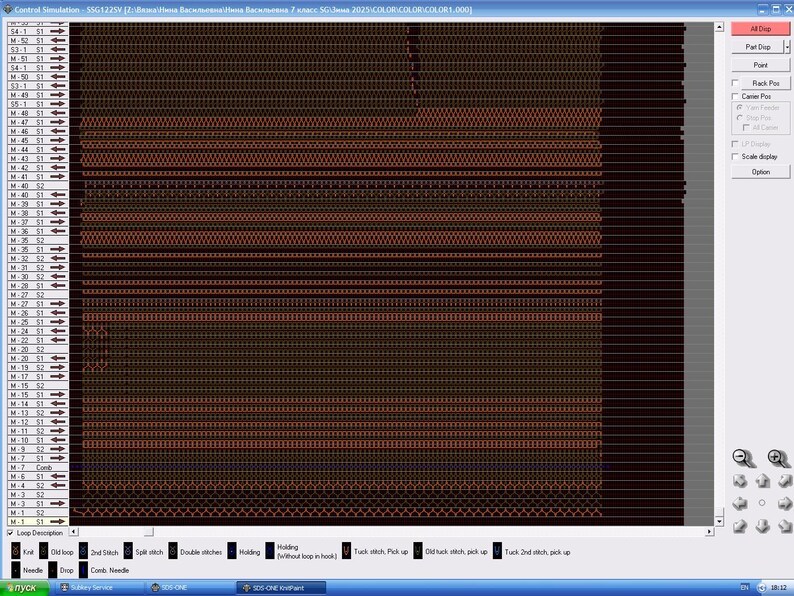Select the S5-1 S1 row
This screenshot has width=794, height=596.
click(38, 104)
